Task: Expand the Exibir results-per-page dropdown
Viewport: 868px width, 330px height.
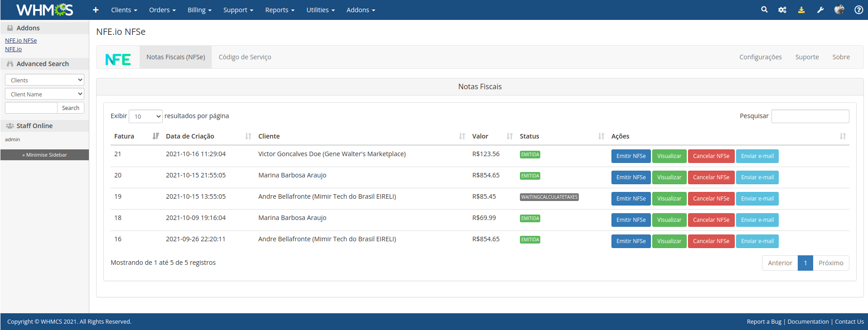Action: coord(145,116)
